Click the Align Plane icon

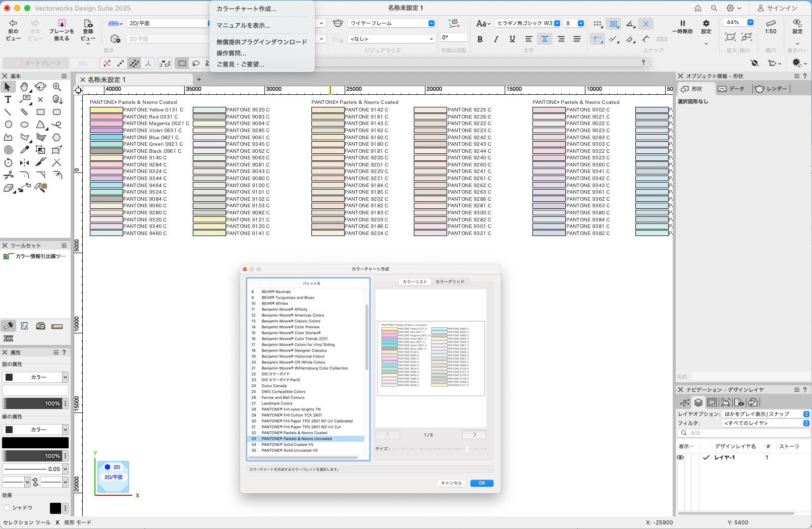(x=62, y=23)
